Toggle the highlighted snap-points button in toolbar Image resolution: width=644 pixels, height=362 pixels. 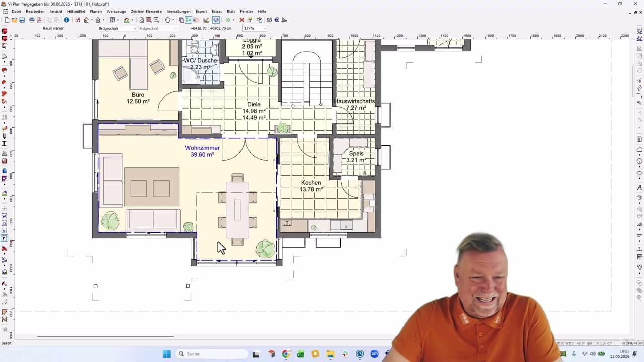coord(188,20)
